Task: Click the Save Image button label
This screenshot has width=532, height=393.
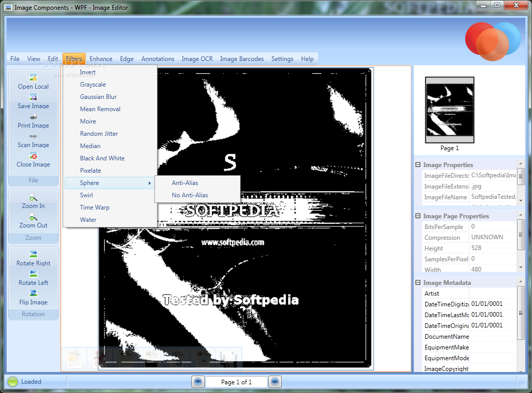Action: click(x=33, y=106)
